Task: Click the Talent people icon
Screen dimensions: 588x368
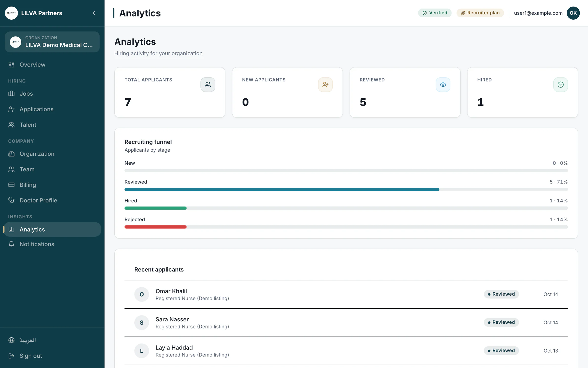Action: [x=12, y=125]
